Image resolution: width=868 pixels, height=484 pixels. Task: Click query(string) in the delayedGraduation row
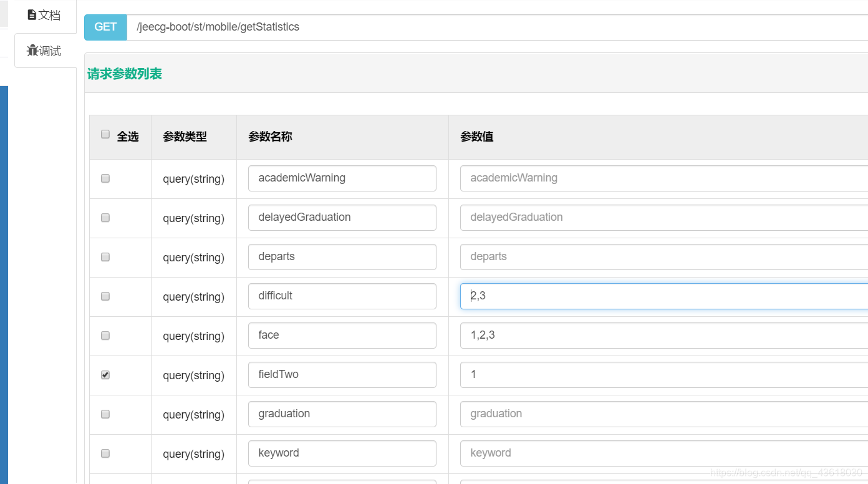point(193,218)
